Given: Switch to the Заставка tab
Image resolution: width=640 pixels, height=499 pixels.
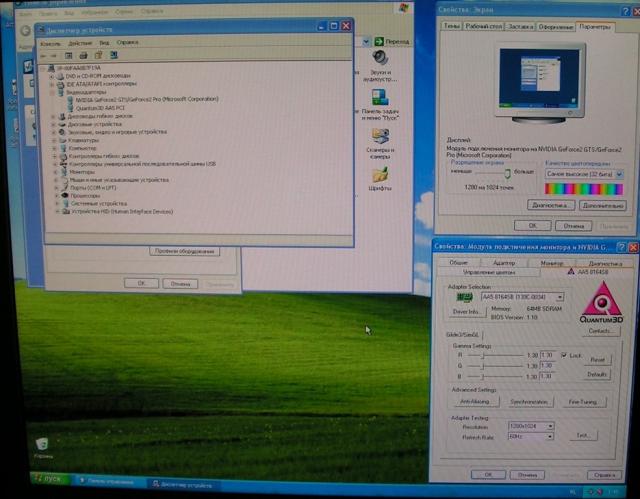Looking at the screenshot, I should tap(520, 27).
